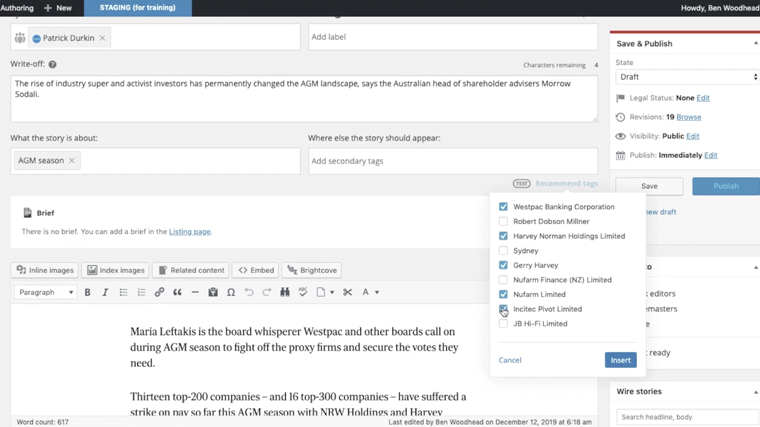
Task: Open the Related content tab
Action: 191,270
